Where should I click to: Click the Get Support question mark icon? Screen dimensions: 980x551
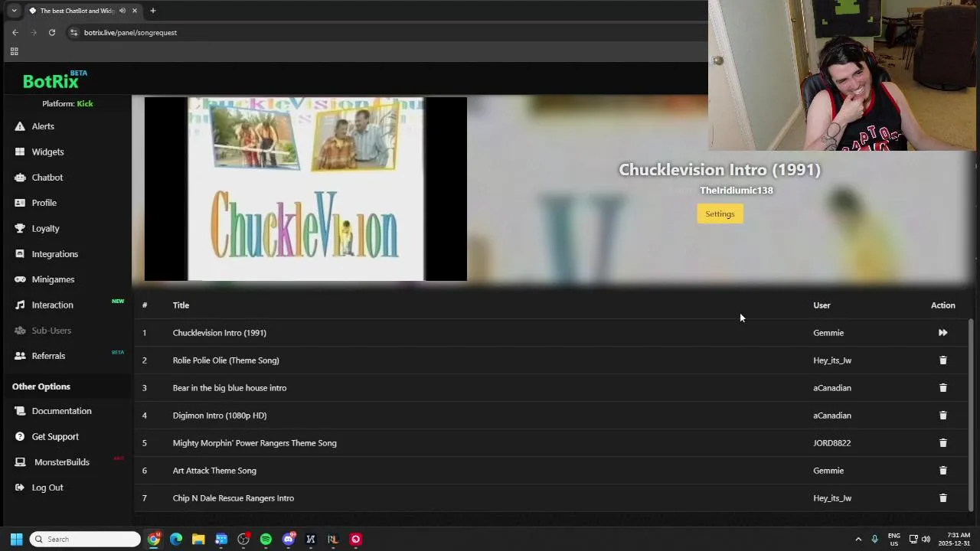point(20,436)
